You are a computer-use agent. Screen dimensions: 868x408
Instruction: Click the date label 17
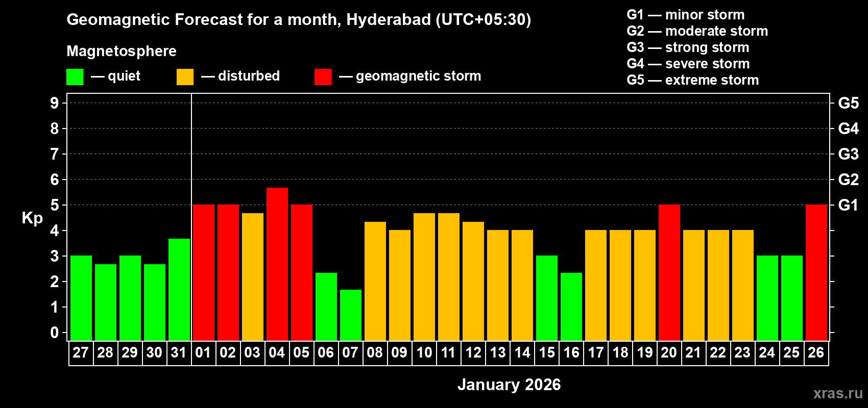click(595, 352)
